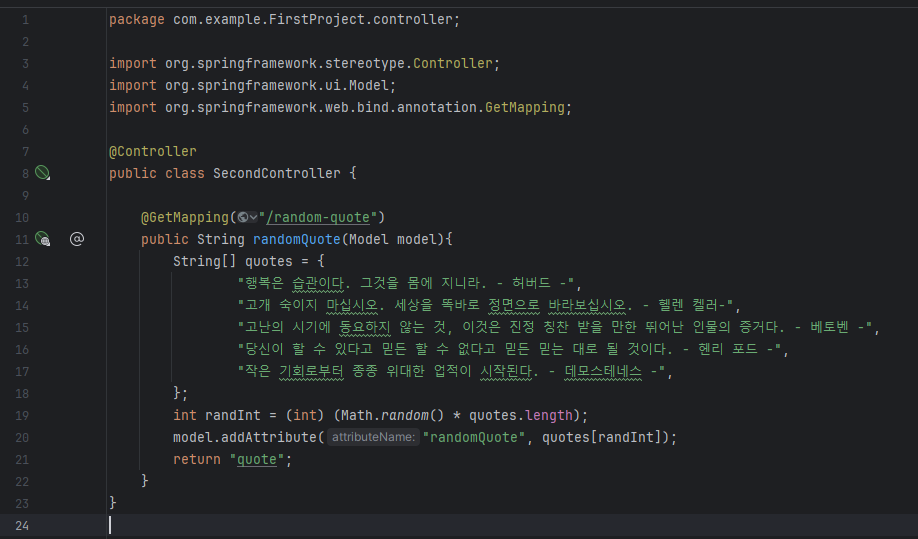
Task: Click line number 1 in the gutter
Action: (25, 20)
